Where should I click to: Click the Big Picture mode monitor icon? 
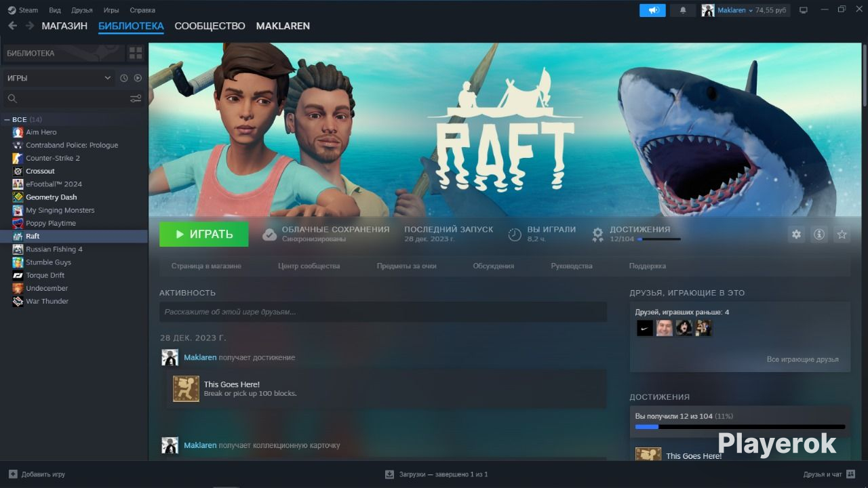tap(804, 10)
